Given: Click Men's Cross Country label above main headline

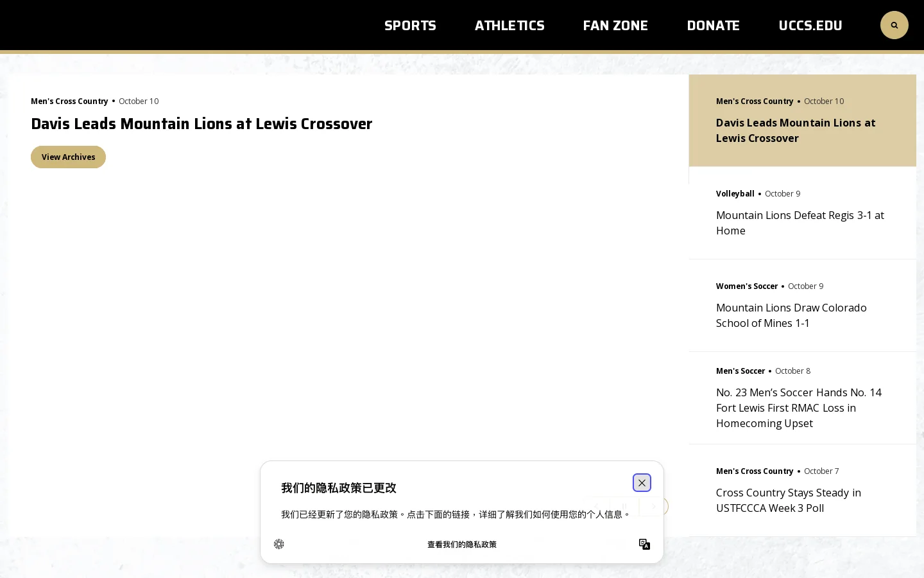Looking at the screenshot, I should 69,101.
